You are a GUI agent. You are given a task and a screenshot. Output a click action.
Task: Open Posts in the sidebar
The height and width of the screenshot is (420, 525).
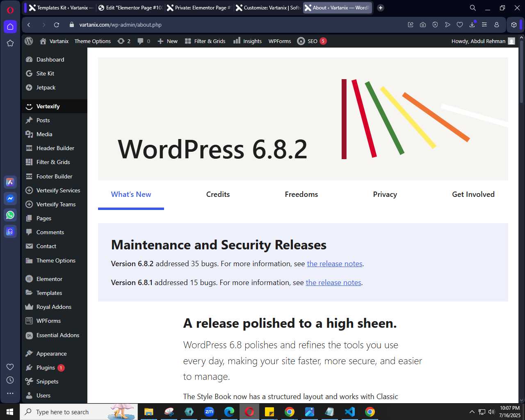pyautogui.click(x=54, y=120)
